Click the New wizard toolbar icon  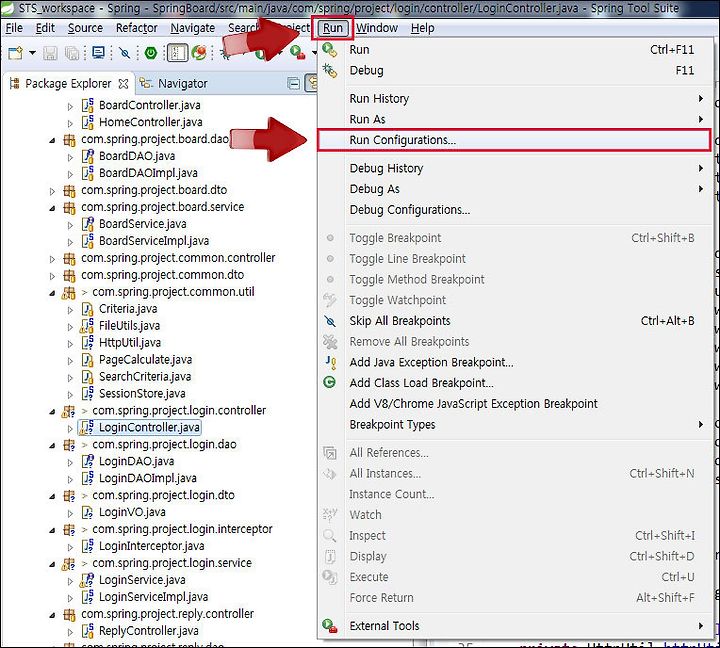click(x=16, y=53)
